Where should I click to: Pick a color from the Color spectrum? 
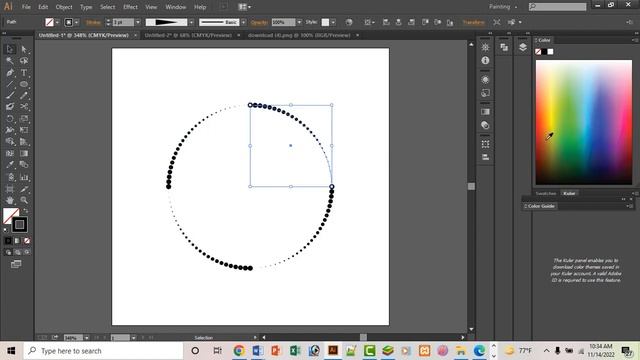click(x=584, y=122)
